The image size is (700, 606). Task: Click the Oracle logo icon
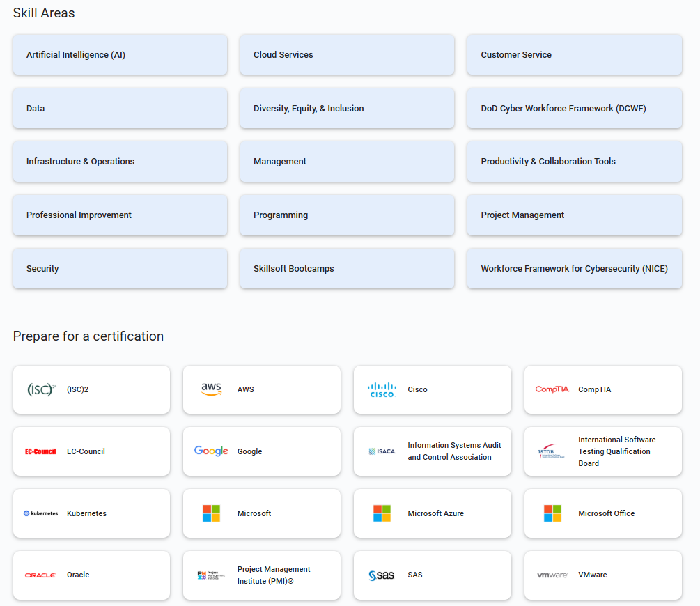[40, 575]
